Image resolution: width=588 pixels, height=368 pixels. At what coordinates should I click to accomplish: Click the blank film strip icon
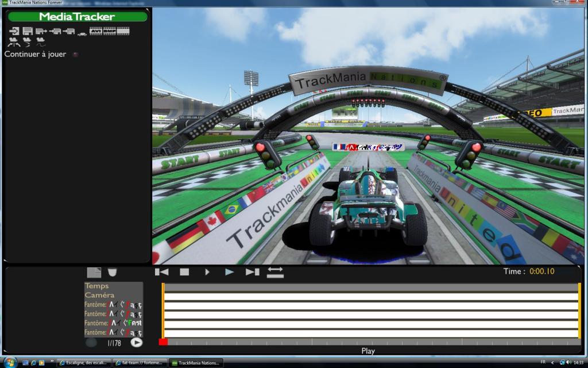(x=123, y=31)
